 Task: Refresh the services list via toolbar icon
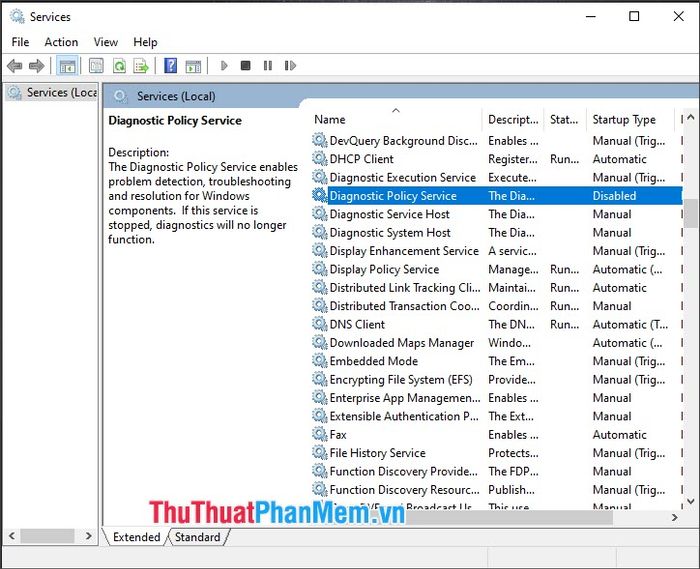click(119, 66)
